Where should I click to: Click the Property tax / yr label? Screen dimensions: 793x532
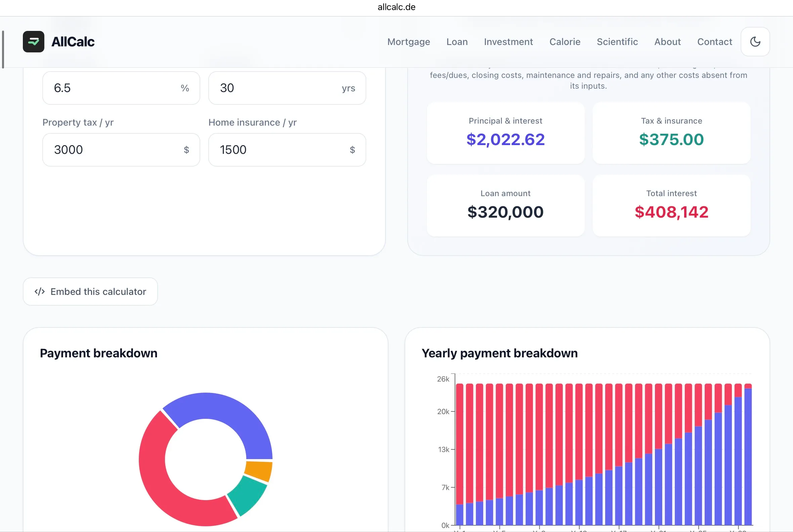pos(78,123)
